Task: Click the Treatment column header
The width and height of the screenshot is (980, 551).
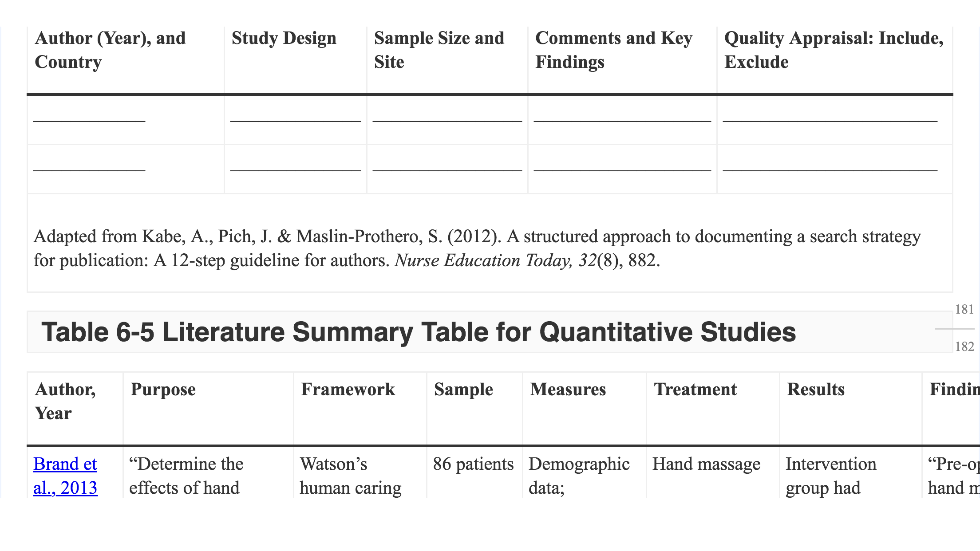Action: point(695,390)
